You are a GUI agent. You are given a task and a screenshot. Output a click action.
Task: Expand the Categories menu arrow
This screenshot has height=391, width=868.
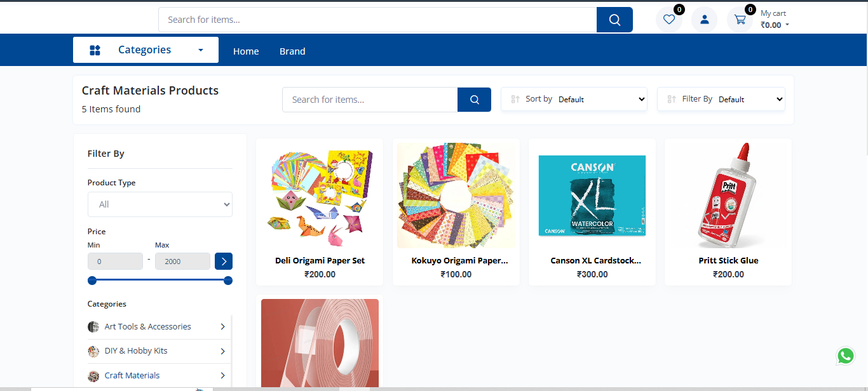click(201, 50)
